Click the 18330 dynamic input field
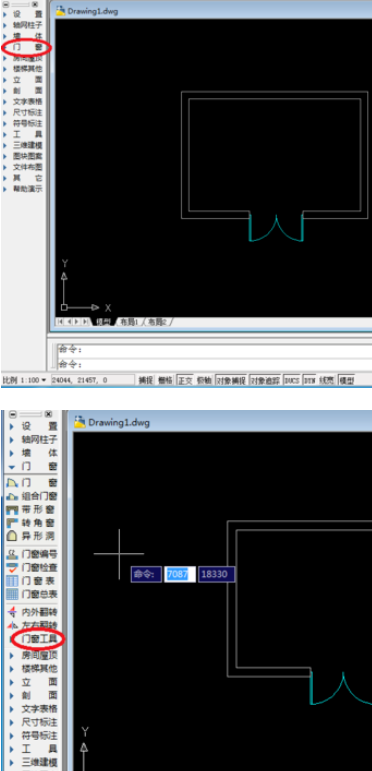The height and width of the screenshot is (771, 372). tap(216, 574)
